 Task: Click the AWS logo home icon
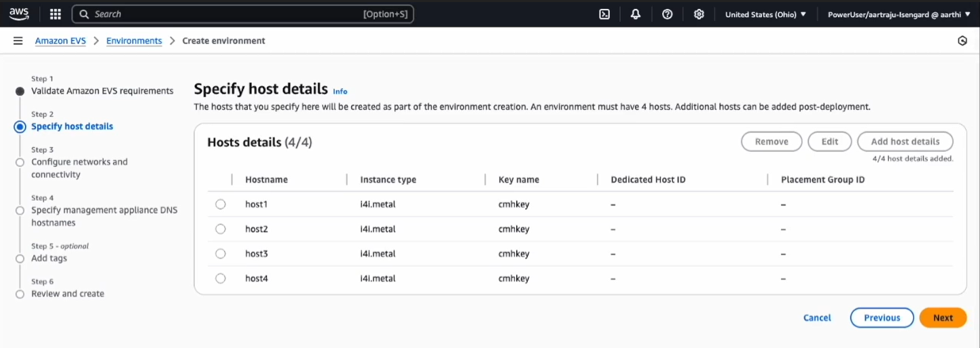pos(19,14)
